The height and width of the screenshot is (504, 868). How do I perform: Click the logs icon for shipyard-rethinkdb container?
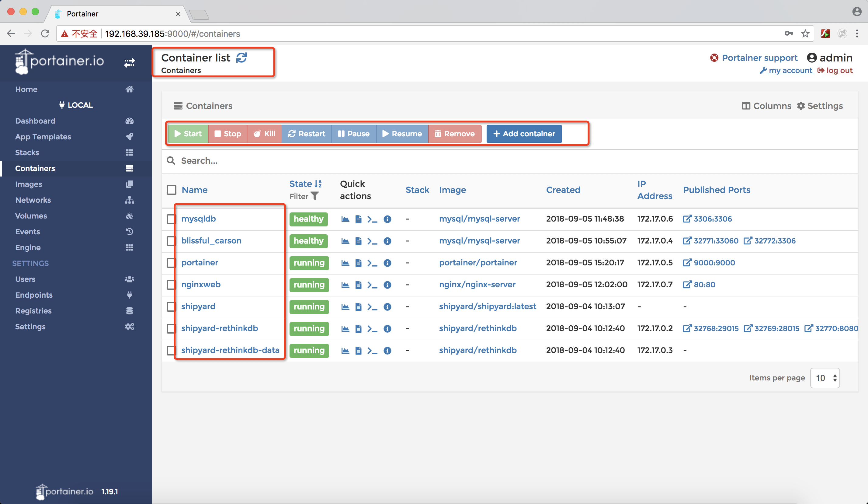point(359,328)
